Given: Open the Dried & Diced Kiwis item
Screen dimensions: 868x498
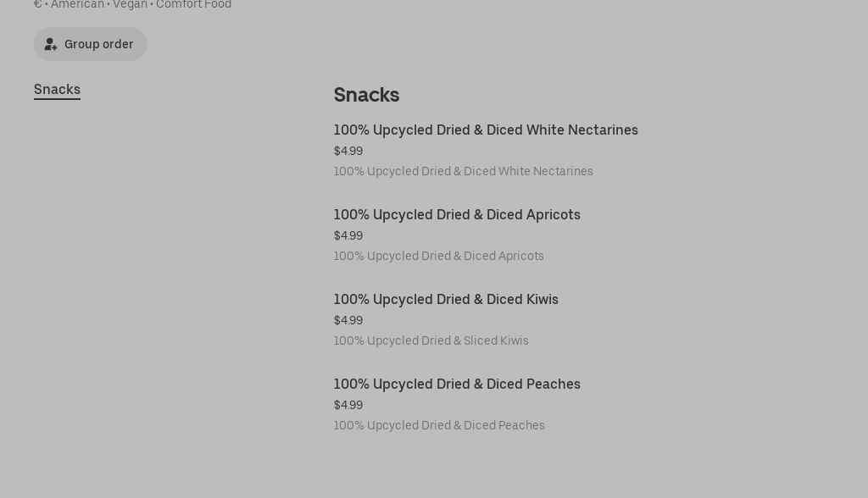Looking at the screenshot, I should click(446, 300).
